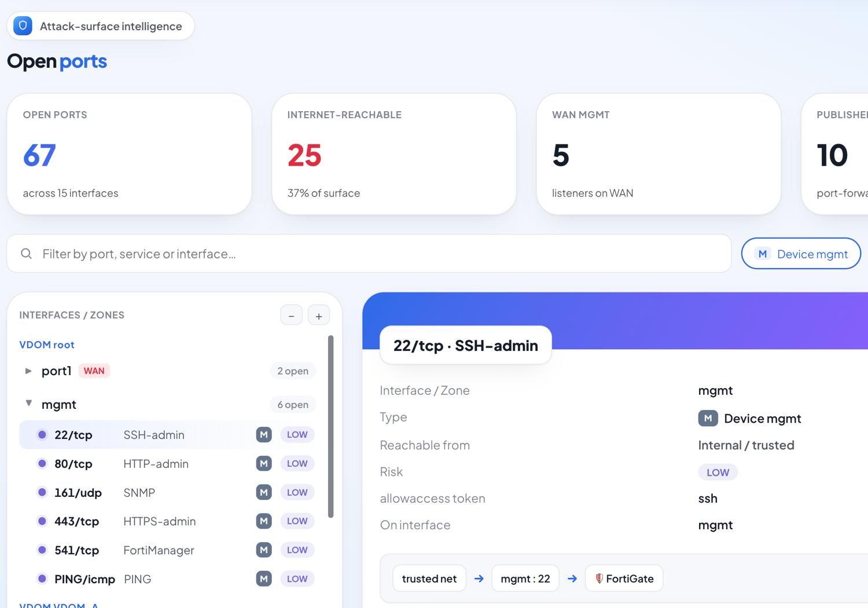Image resolution: width=868 pixels, height=608 pixels.
Task: Click the LOW risk badge in details
Action: 718,473
